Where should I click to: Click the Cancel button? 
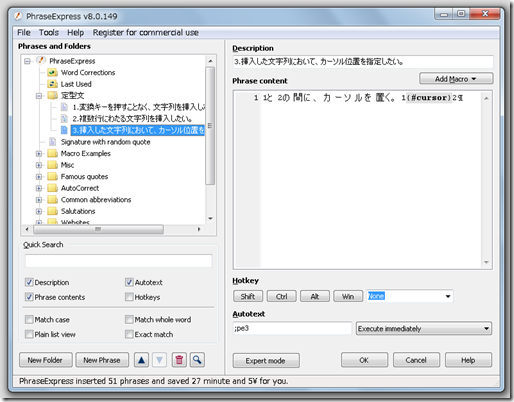click(x=416, y=360)
